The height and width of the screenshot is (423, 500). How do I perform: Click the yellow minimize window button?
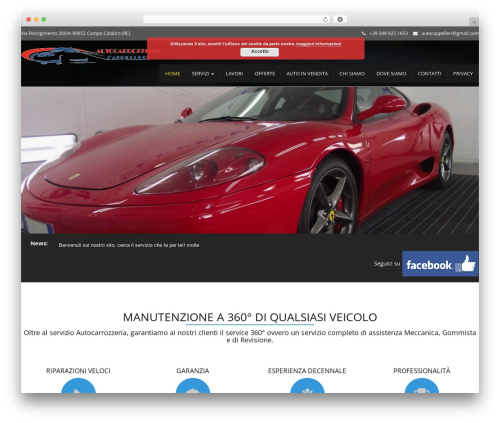point(36,20)
